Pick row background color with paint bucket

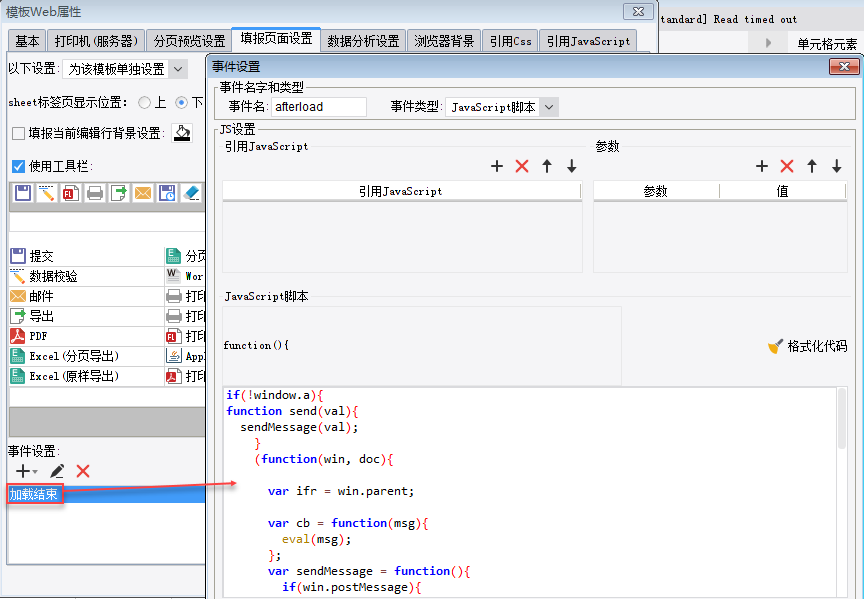(182, 133)
